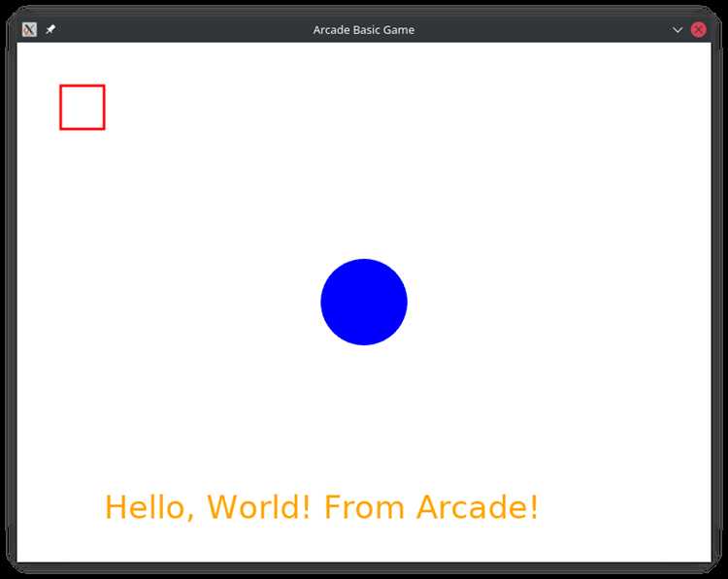Click the capital H in "Hello"

116,507
